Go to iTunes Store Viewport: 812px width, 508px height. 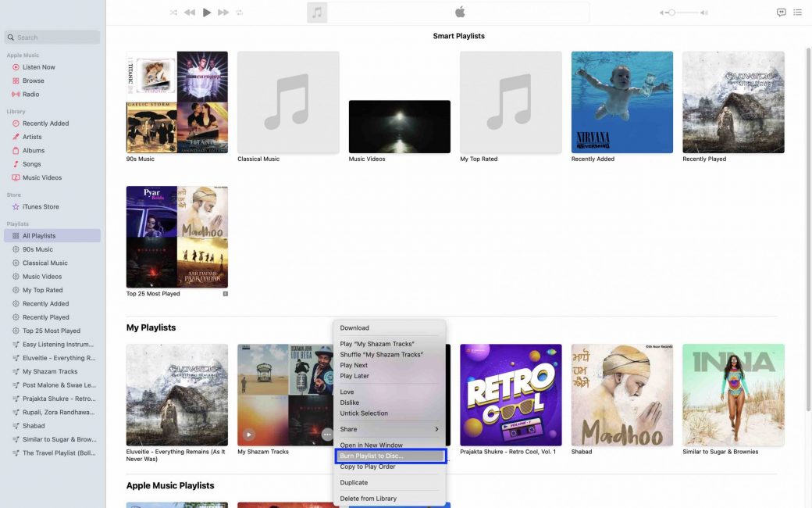pyautogui.click(x=41, y=207)
